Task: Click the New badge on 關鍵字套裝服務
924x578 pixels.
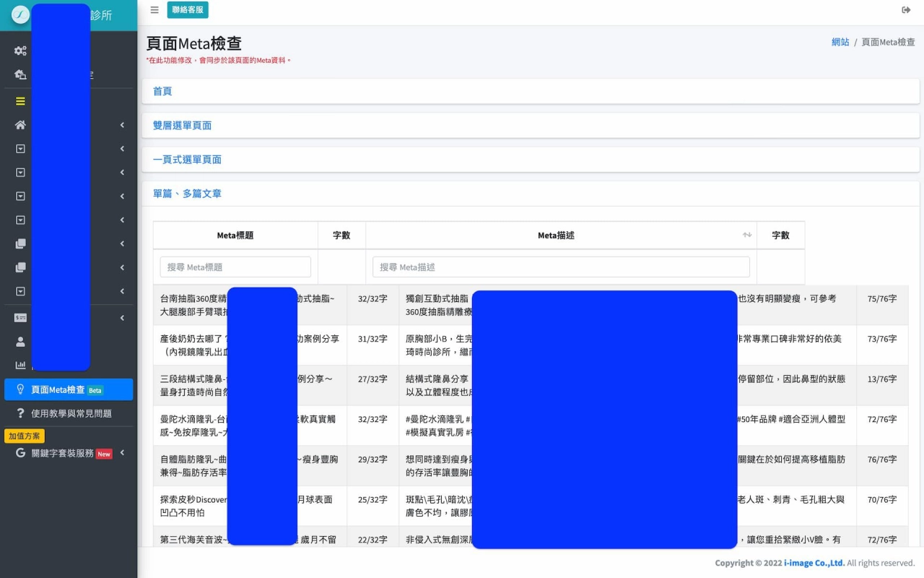Action: point(104,454)
